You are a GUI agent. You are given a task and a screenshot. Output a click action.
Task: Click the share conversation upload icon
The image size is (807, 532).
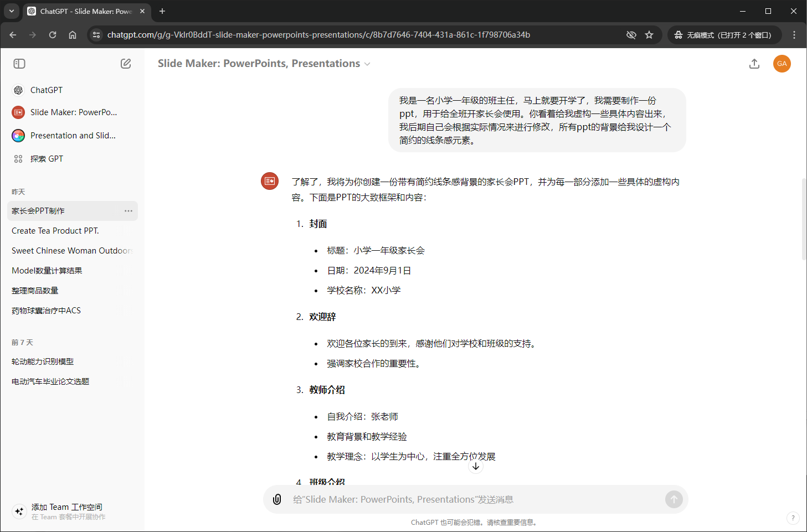754,64
